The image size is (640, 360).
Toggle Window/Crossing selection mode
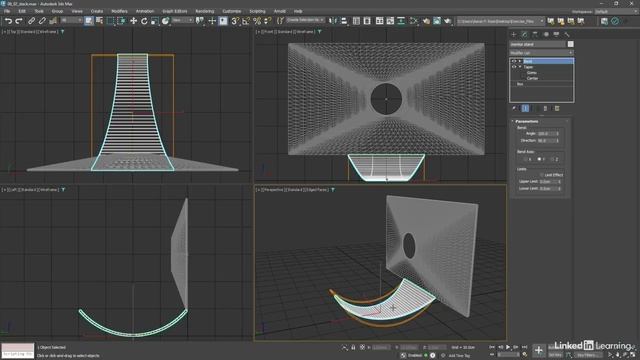point(121,21)
